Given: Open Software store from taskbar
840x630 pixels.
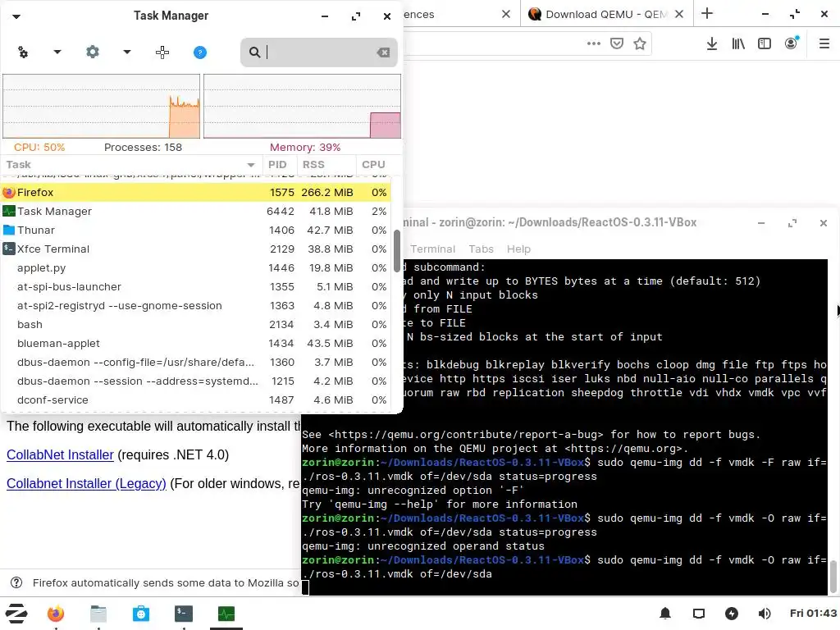Looking at the screenshot, I should click(x=141, y=614).
